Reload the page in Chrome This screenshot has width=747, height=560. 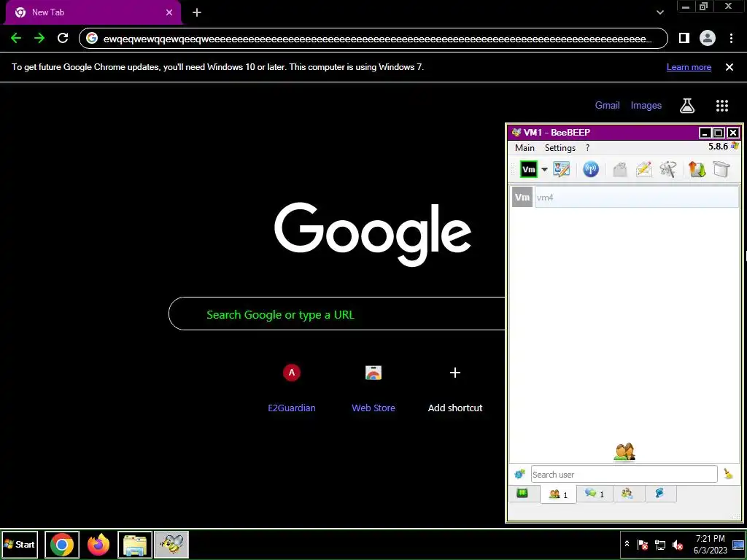63,38
